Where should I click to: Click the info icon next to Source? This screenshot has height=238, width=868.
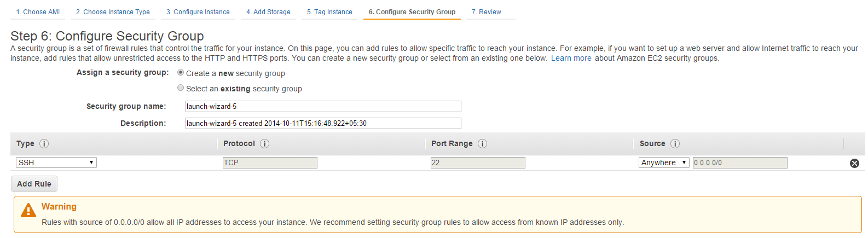coord(675,144)
